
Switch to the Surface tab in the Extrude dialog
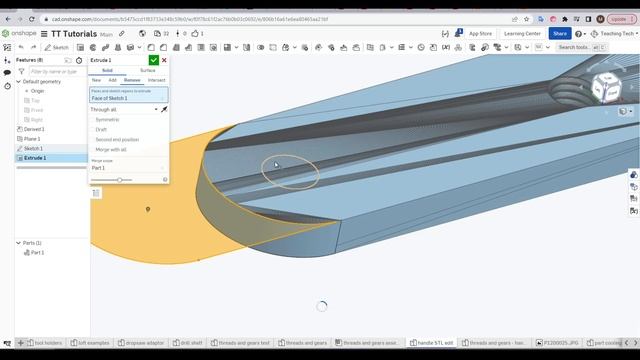(x=148, y=70)
